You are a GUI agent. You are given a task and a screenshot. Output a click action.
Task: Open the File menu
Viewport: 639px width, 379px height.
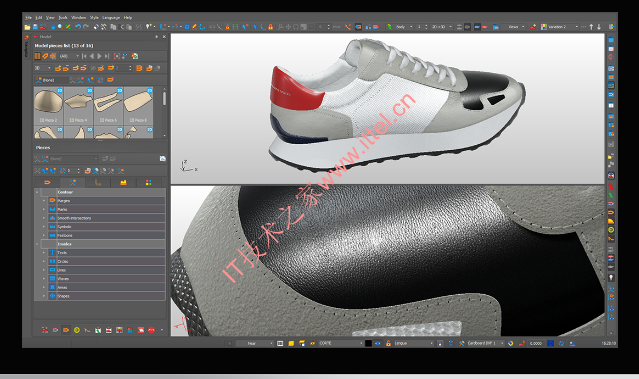28,18
